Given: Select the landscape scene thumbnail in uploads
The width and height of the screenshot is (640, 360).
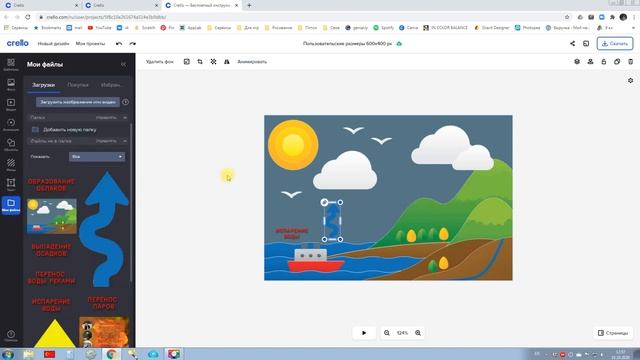Looking at the screenshot, I should coord(52,216).
